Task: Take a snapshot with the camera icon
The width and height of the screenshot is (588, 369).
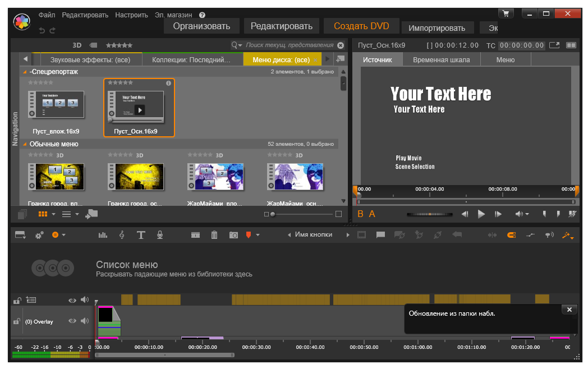Action: pos(233,235)
